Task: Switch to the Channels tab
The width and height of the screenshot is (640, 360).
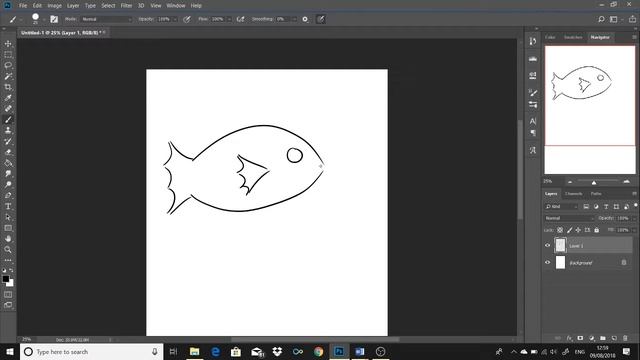Action: coord(573,193)
